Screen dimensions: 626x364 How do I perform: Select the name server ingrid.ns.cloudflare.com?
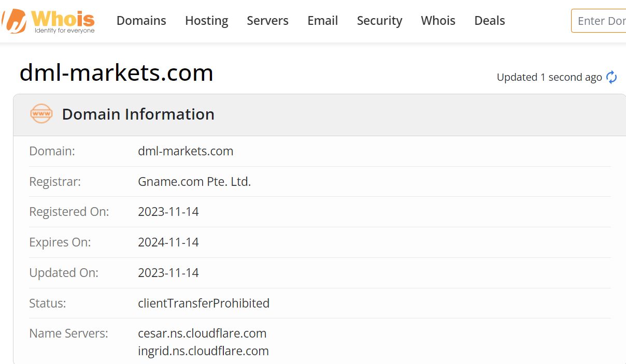coord(203,351)
